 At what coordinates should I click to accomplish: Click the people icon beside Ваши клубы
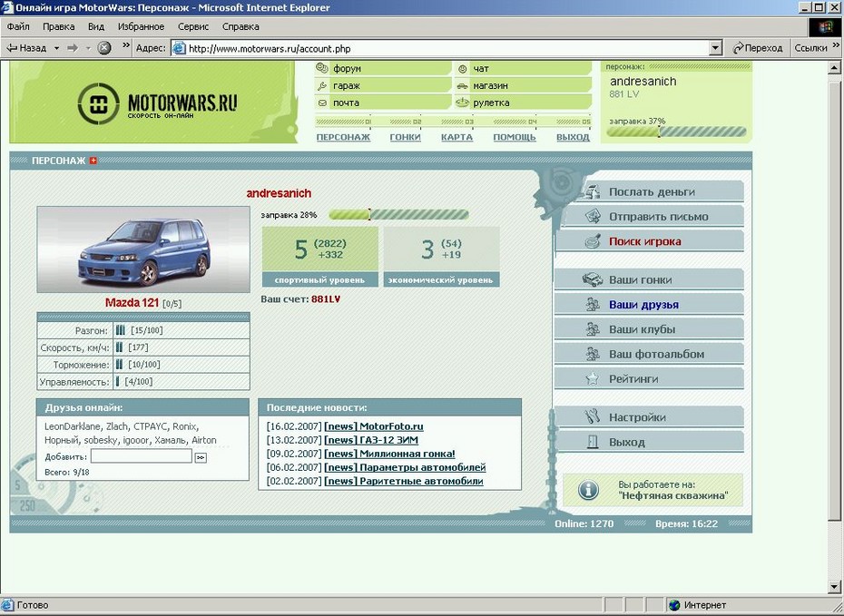593,329
